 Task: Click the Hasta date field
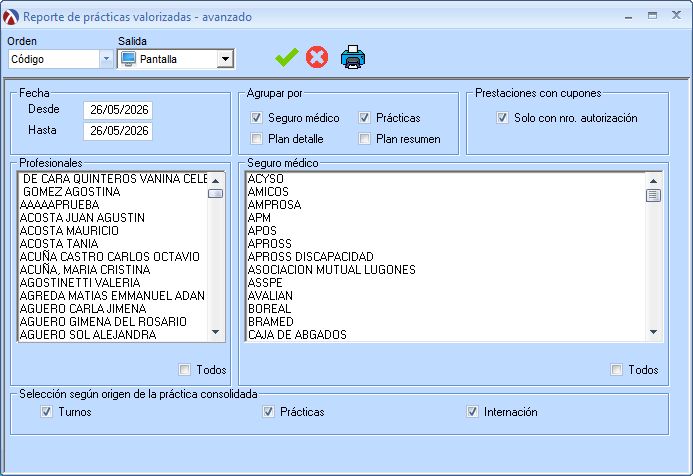pos(118,131)
